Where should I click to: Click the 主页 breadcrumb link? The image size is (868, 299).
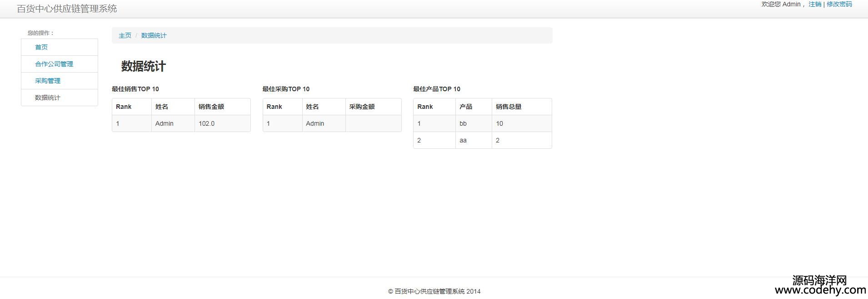pos(125,35)
